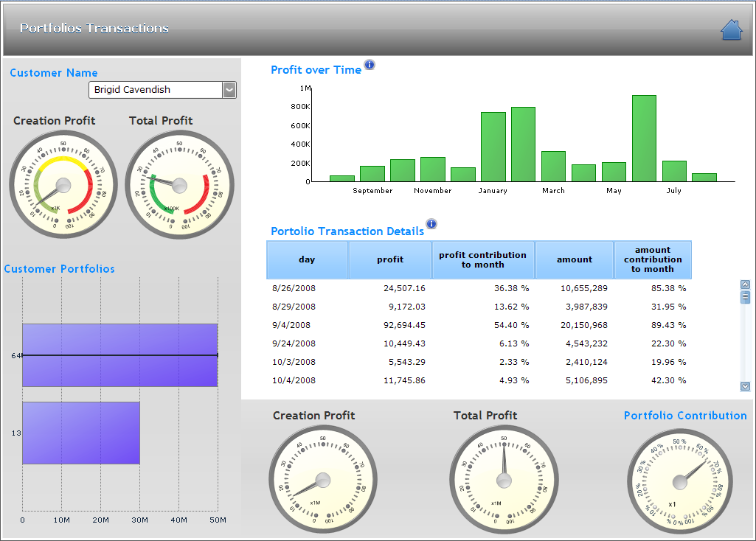Click amount value 10,655,289
The image size is (756, 541).
[584, 288]
